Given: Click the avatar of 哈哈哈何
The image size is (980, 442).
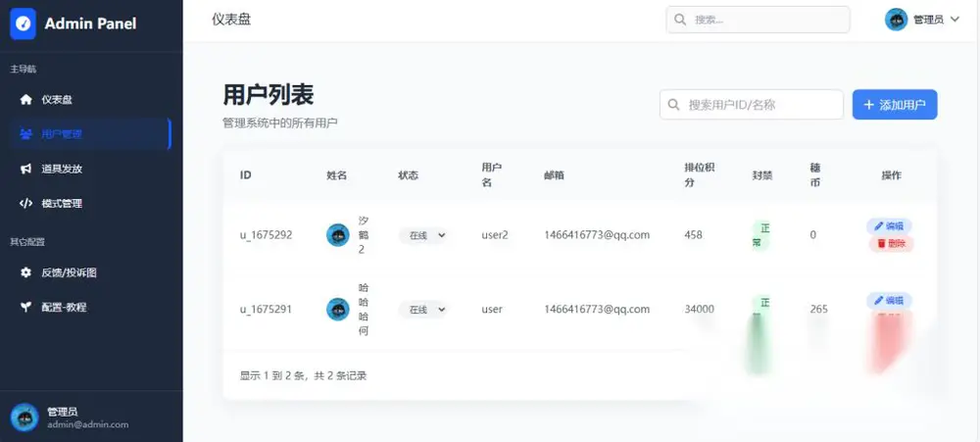Looking at the screenshot, I should click(338, 309).
